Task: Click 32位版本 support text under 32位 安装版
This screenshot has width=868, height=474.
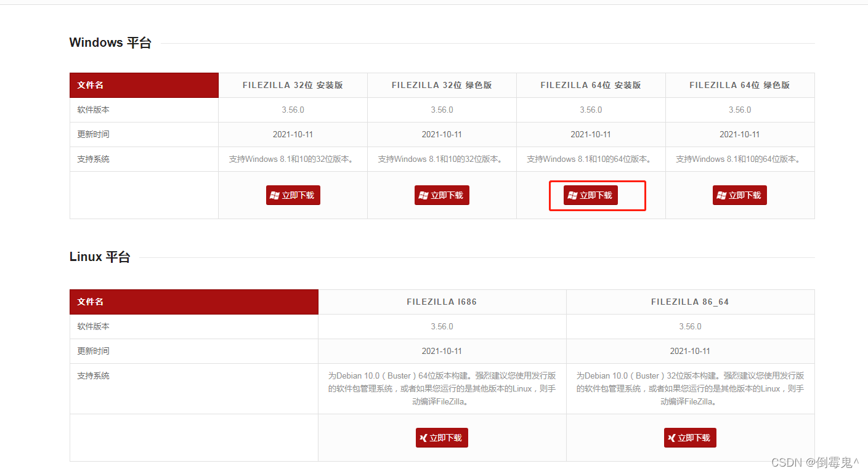Action: [x=293, y=159]
